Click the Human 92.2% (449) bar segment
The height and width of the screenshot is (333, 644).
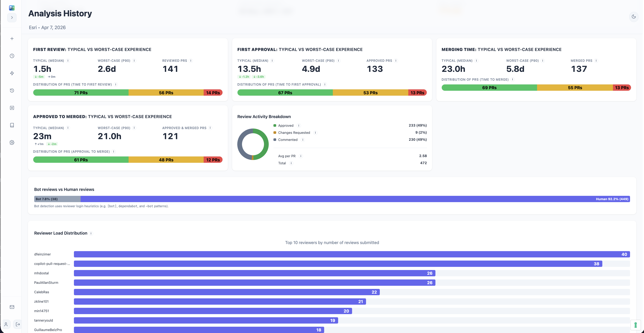(355, 199)
